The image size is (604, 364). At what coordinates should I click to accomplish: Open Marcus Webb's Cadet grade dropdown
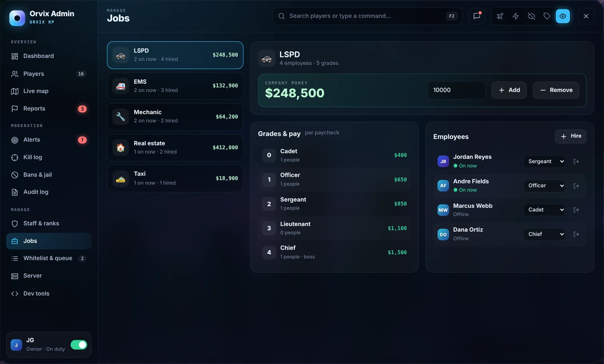[x=544, y=210]
